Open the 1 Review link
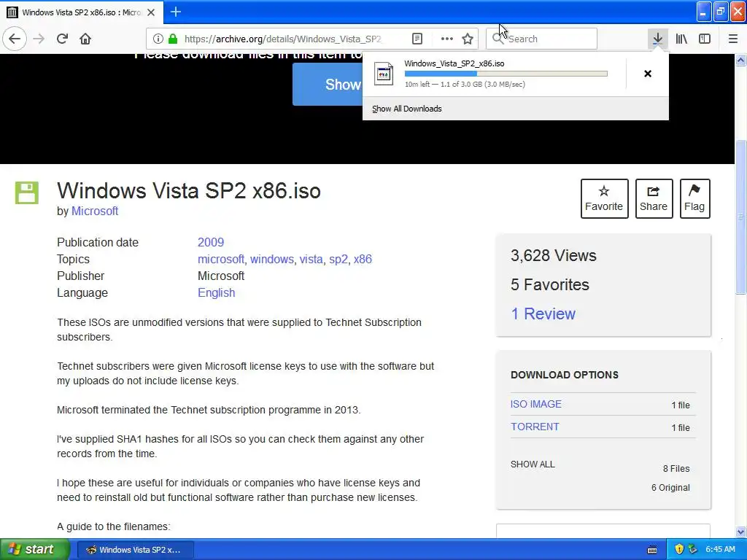 pos(543,314)
